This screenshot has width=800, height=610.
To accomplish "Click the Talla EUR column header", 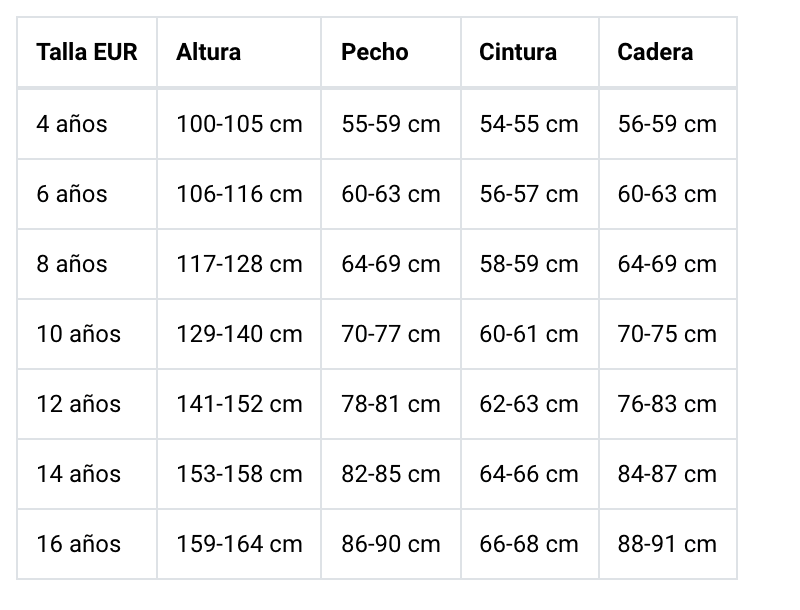I will pyautogui.click(x=86, y=52).
